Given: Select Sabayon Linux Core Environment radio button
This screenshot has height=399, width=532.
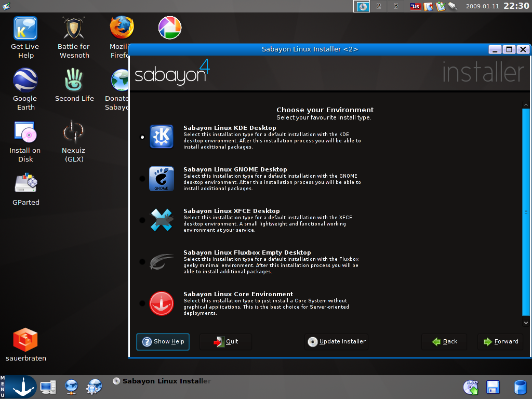Looking at the screenshot, I should pyautogui.click(x=142, y=303).
